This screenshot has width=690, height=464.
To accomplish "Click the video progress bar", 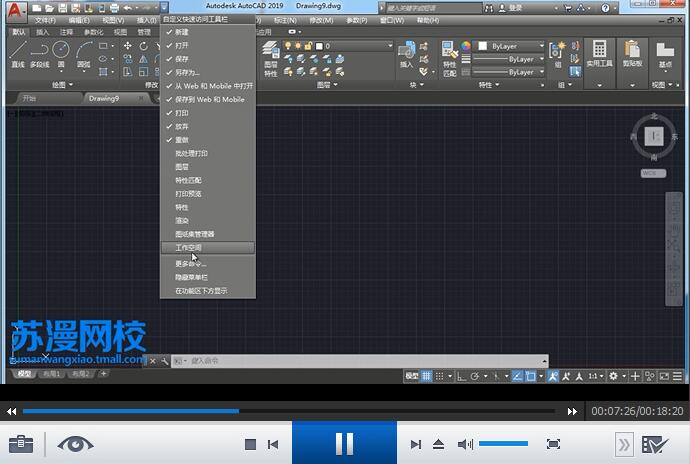I will pyautogui.click(x=289, y=411).
